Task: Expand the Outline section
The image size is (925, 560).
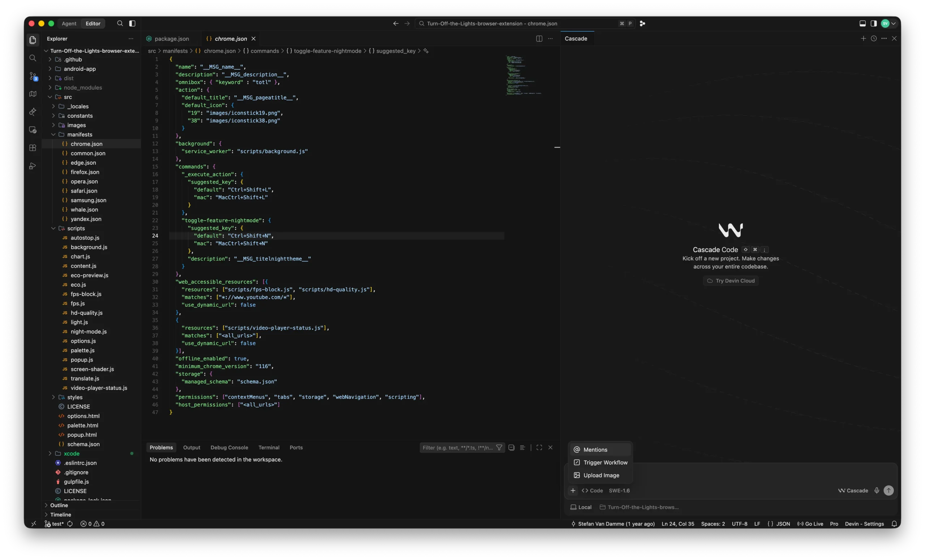Action: [x=59, y=505]
